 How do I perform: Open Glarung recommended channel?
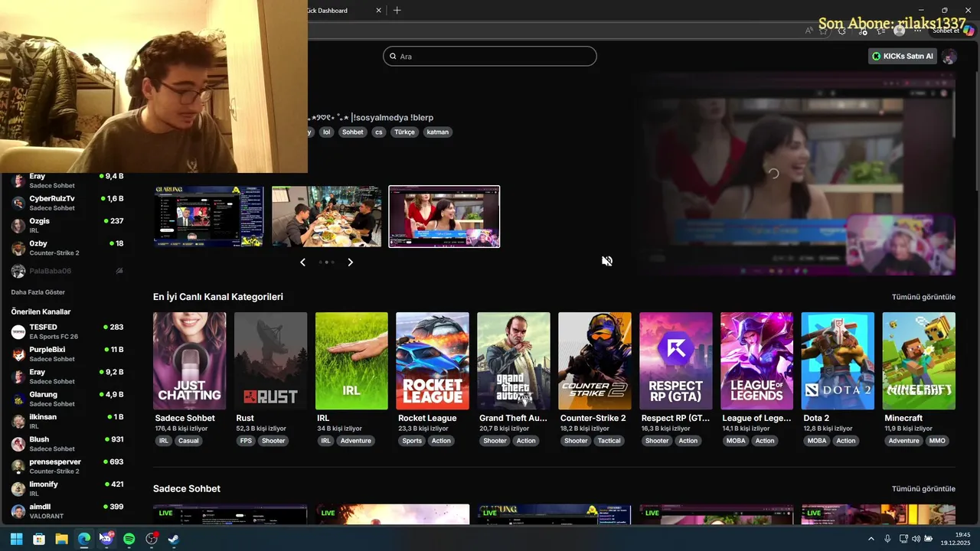[x=67, y=399]
